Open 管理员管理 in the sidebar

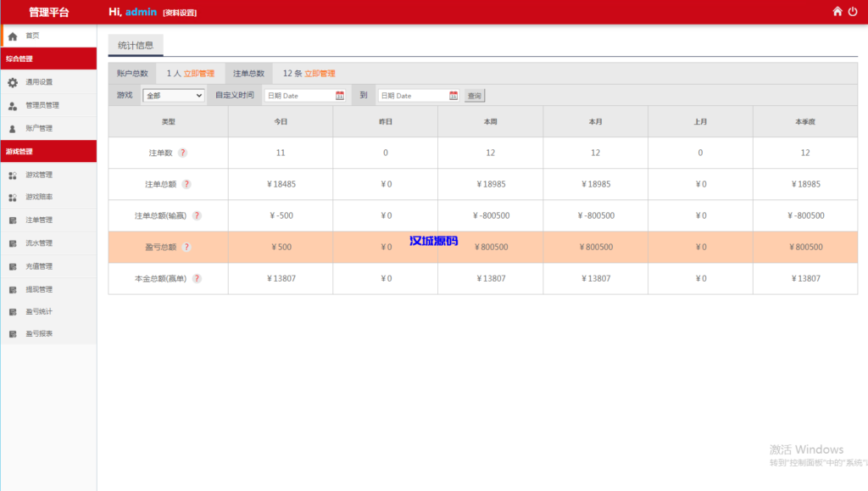point(42,106)
